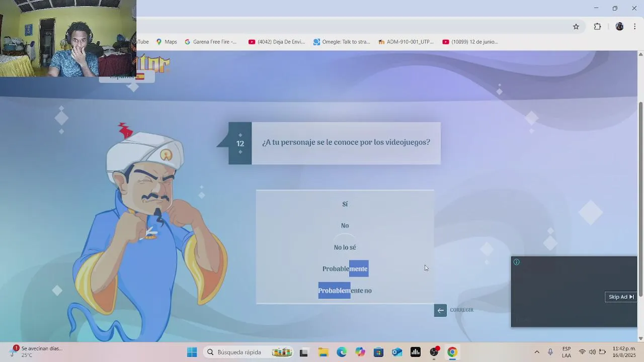Bookmark this page with the star icon
The width and height of the screenshot is (644, 362).
[x=576, y=27]
